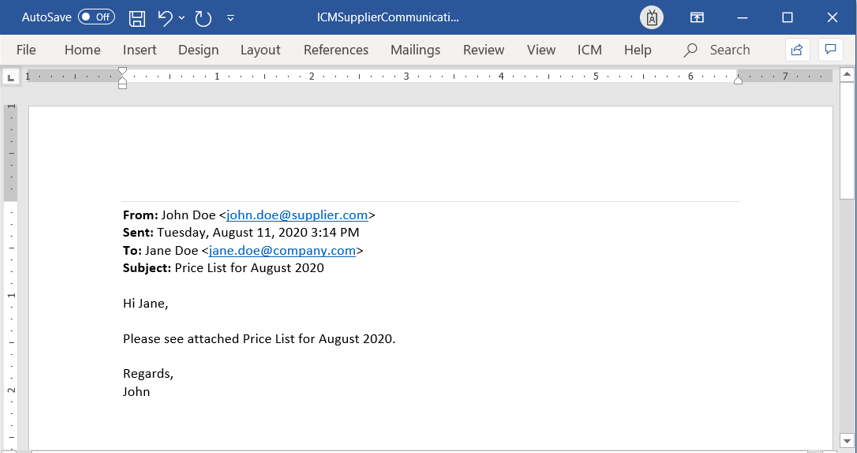Screen dimensions: 857x453
Task: Click the right indent marker on ruler
Action: click(x=738, y=79)
